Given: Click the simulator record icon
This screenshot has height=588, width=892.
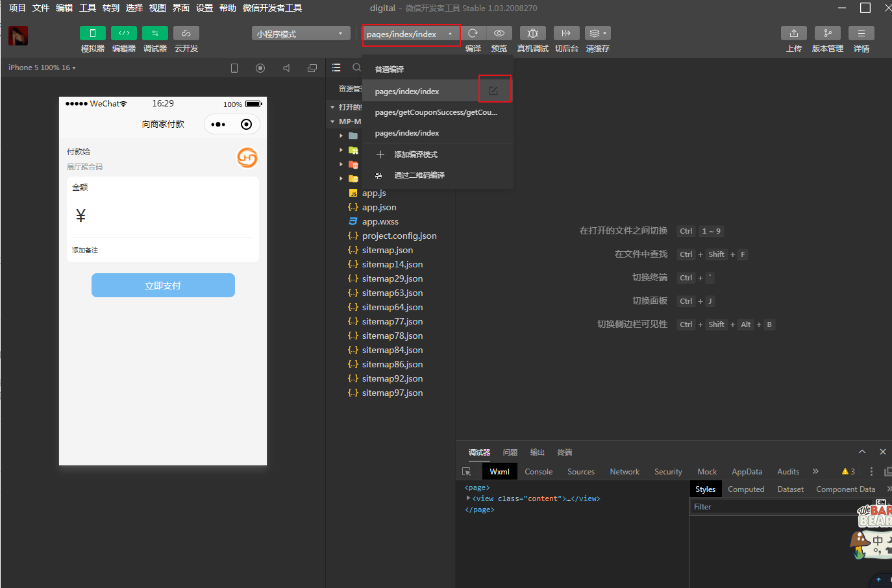Looking at the screenshot, I should 260,68.
